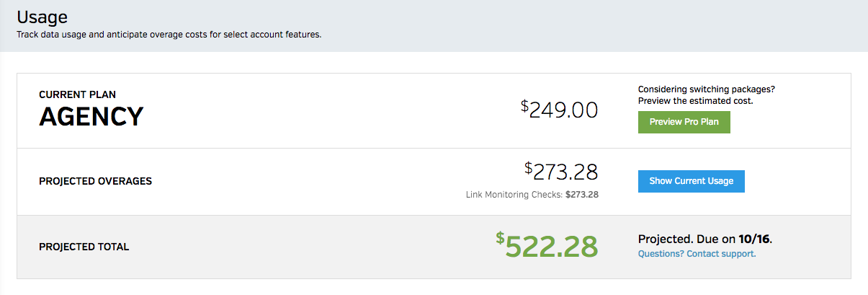This screenshot has height=295, width=868.
Task: Click the Link Monitoring Checks label
Action: [514, 194]
